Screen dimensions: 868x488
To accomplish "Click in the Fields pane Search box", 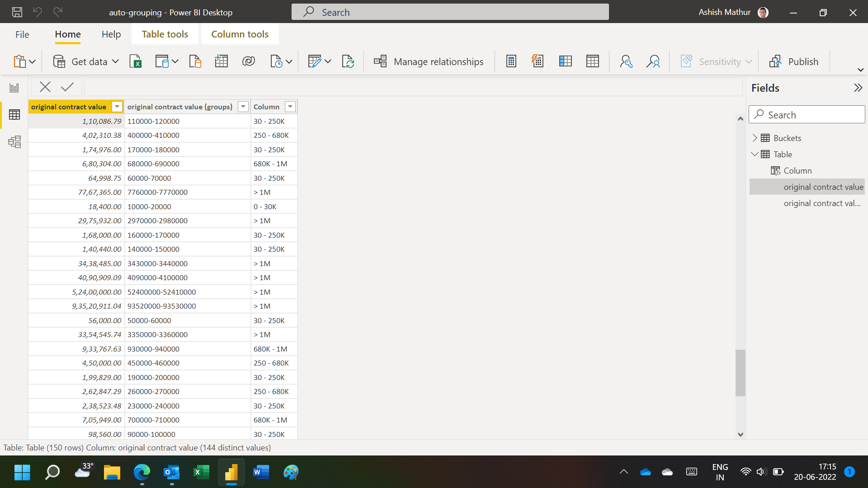I will pyautogui.click(x=807, y=114).
